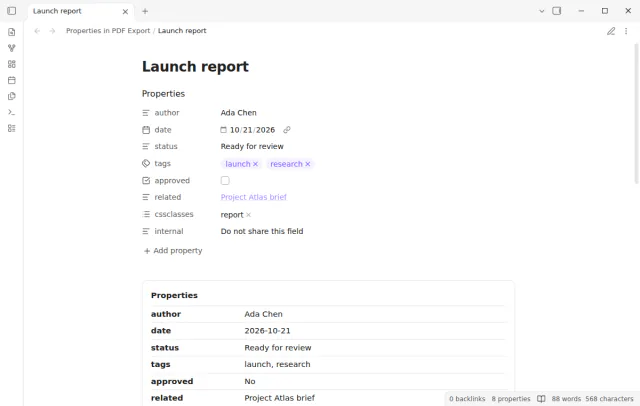Click the bottom ribbon list icon
Image resolution: width=640 pixels, height=406 pixels.
(11, 129)
